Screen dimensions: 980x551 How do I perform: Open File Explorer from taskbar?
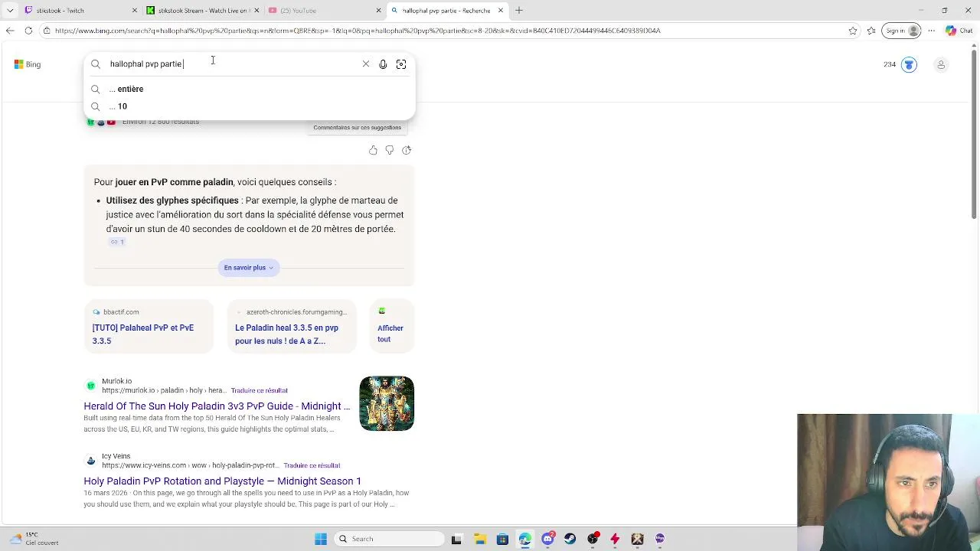tap(480, 539)
